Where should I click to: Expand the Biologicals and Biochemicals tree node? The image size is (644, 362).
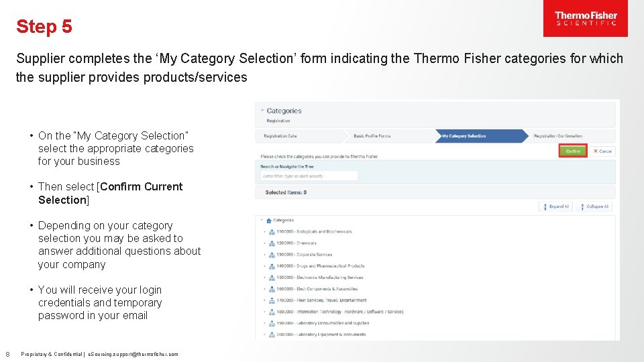(x=264, y=232)
